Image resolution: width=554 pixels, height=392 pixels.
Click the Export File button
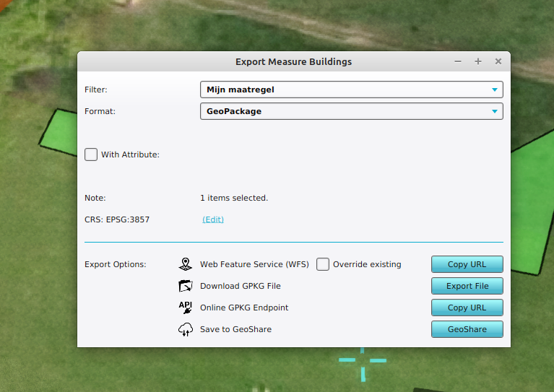(467, 286)
